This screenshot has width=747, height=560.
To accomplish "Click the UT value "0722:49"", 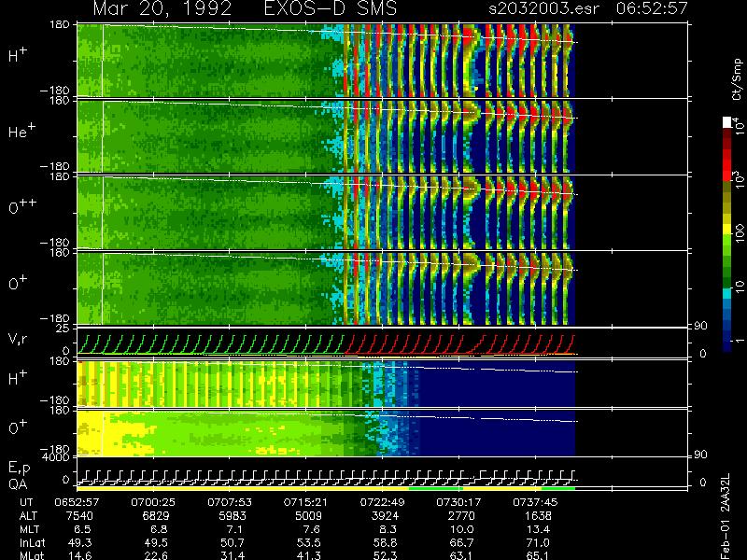I will pyautogui.click(x=382, y=502).
